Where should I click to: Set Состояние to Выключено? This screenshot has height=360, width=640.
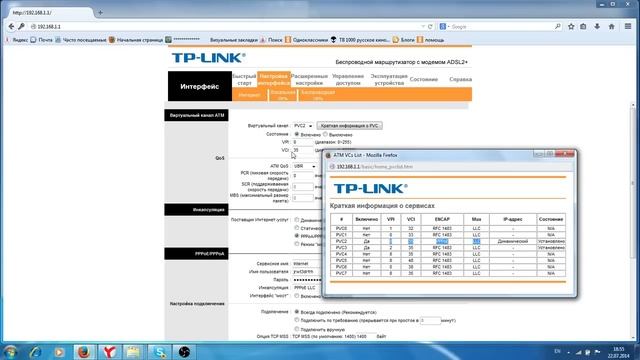pos(325,134)
